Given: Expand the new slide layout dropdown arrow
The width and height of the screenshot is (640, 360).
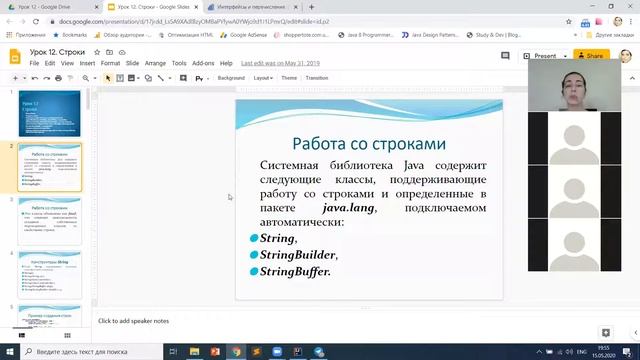Looking at the screenshot, I should pos(24,78).
